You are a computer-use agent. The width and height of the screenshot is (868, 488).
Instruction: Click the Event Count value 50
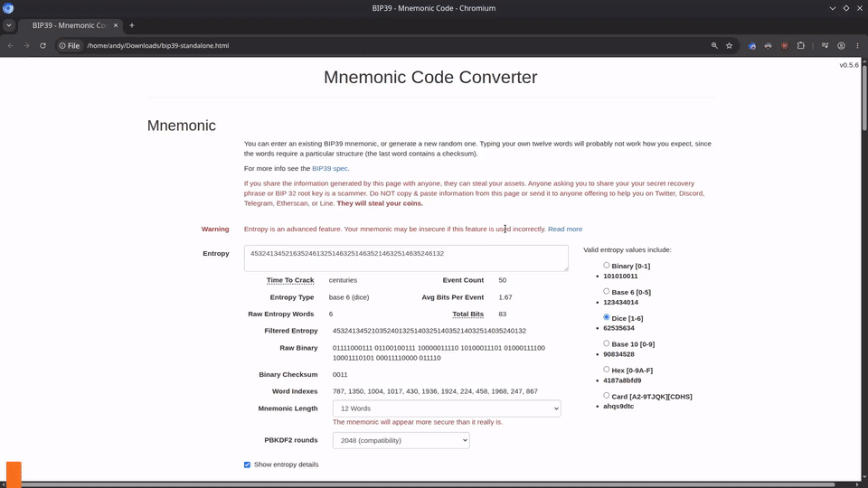point(502,280)
